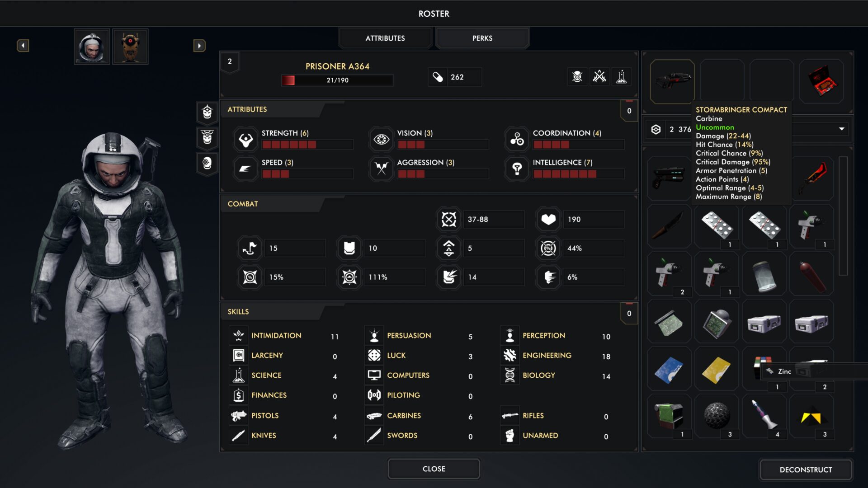Viewport: 868px width, 488px height.
Task: Select the blue keycard inventory item
Action: coord(669,370)
